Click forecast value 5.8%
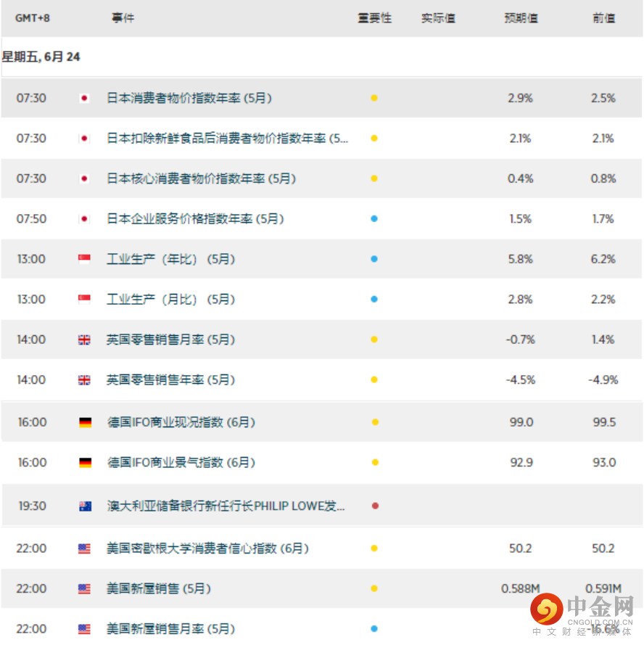The height and width of the screenshot is (645, 644). click(x=520, y=259)
